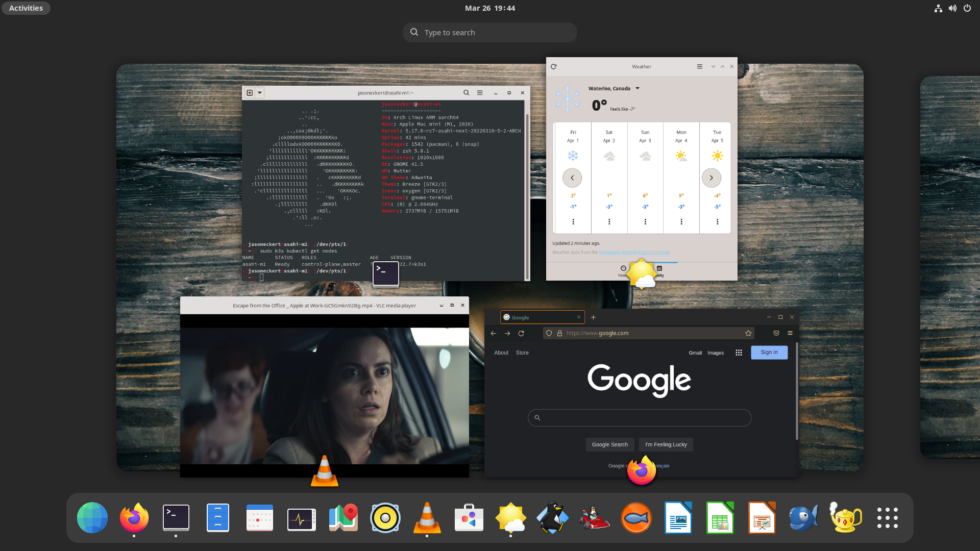980x551 pixels.
Task: Open the terminal header dropdown arrow beside new tab
Action: [260, 93]
